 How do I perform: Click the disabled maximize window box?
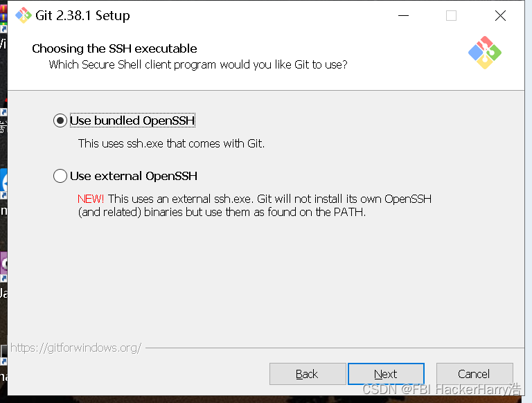tap(451, 16)
